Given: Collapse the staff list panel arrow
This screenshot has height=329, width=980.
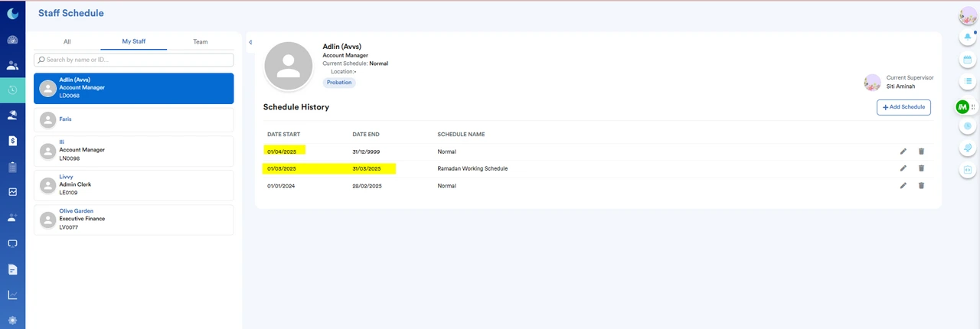Looking at the screenshot, I should click(250, 42).
